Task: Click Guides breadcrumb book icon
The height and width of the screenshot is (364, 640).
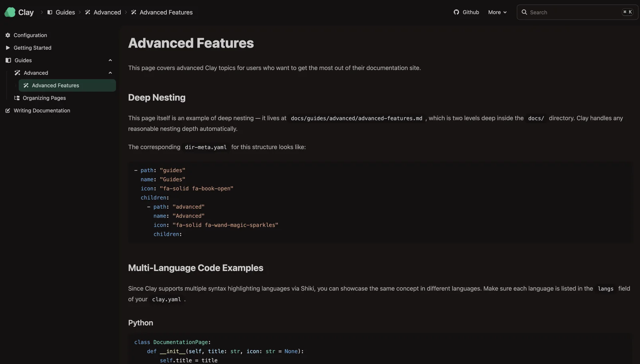Action: [x=50, y=12]
